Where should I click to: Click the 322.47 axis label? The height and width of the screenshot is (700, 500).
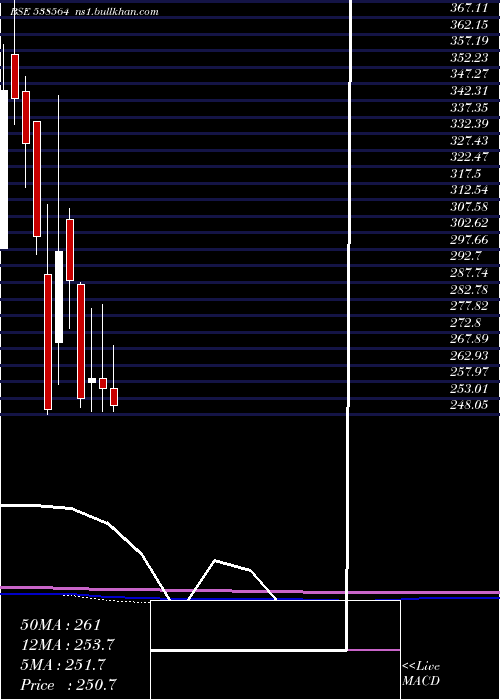coord(469,157)
